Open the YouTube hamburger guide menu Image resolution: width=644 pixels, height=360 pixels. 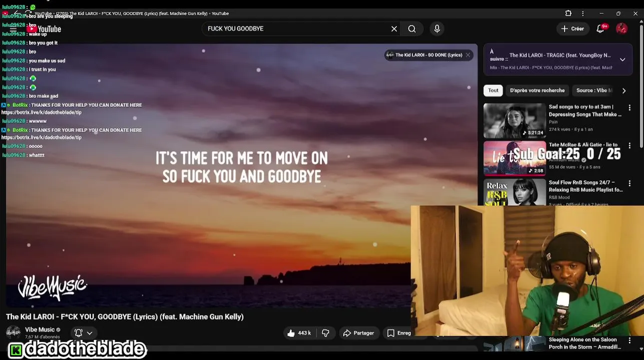[x=14, y=29]
